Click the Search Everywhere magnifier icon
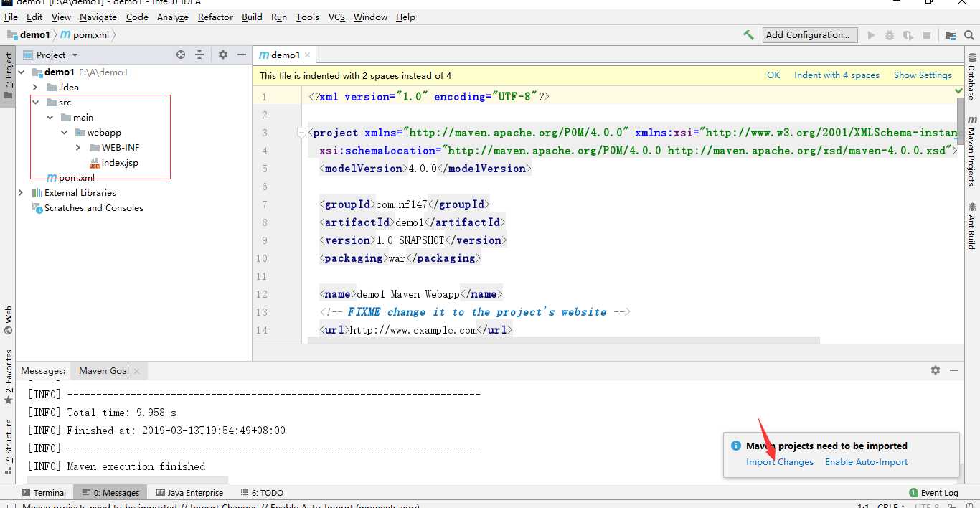 pos(969,35)
